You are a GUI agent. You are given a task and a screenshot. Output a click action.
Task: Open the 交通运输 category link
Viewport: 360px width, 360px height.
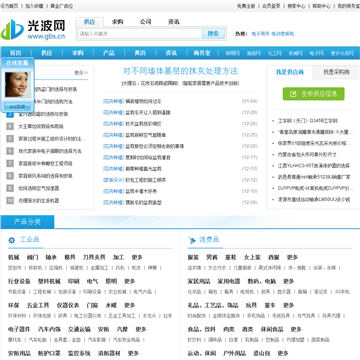tap(79, 329)
